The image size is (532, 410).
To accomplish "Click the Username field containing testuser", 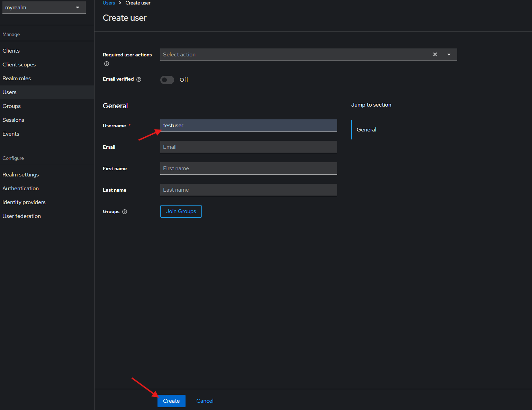I will 249,126.
